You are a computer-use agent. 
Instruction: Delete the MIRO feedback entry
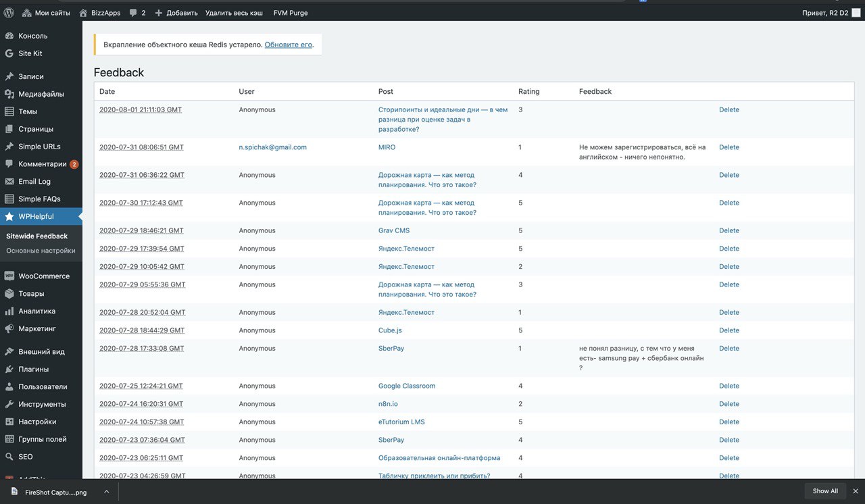pos(728,147)
